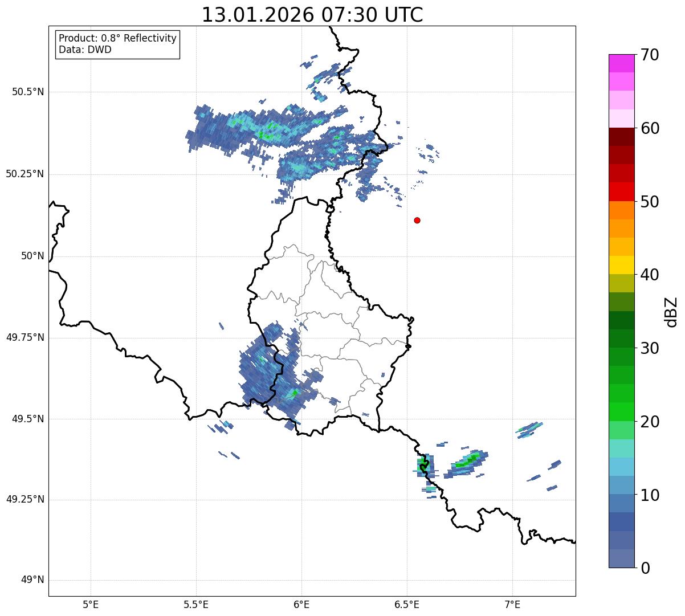Click the 50°N latitude label
Screen dimensions: 685x616
pyautogui.click(x=32, y=256)
